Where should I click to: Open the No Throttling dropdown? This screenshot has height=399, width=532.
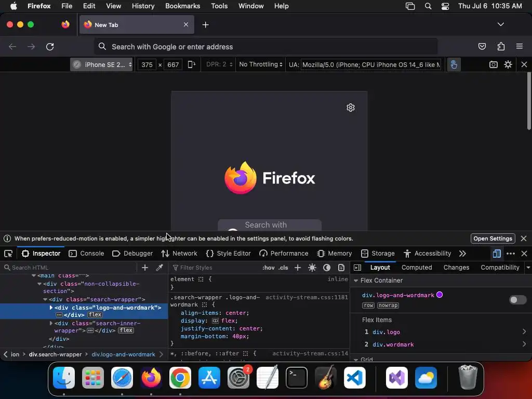tap(260, 64)
